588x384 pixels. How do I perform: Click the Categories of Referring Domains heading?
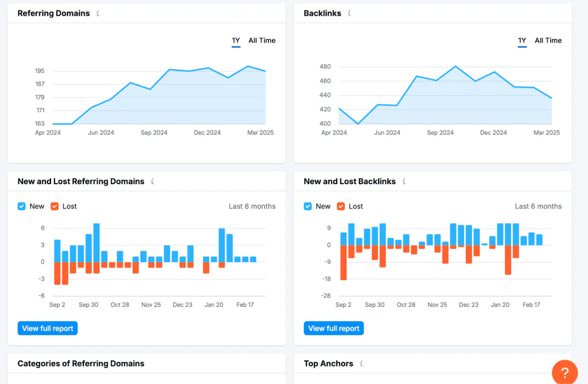[x=81, y=364]
